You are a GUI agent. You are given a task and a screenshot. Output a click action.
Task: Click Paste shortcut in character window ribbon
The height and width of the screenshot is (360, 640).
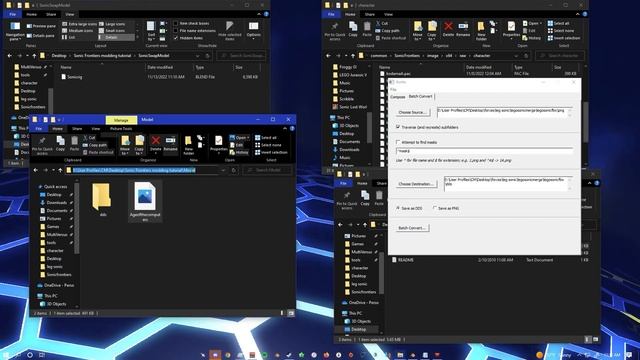pos(390,38)
